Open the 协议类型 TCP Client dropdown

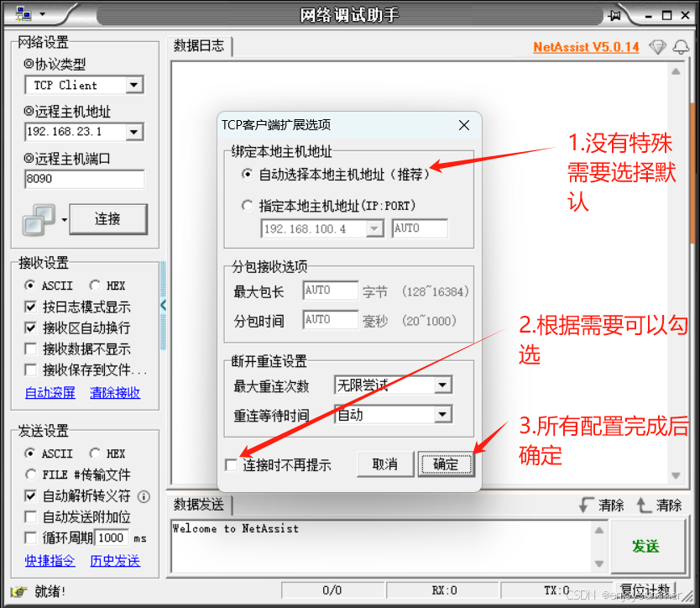[134, 85]
